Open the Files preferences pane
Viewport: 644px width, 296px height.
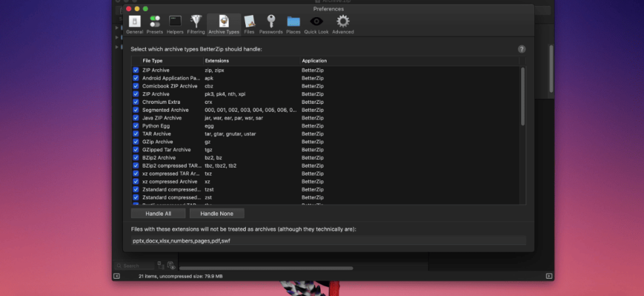[249, 25]
